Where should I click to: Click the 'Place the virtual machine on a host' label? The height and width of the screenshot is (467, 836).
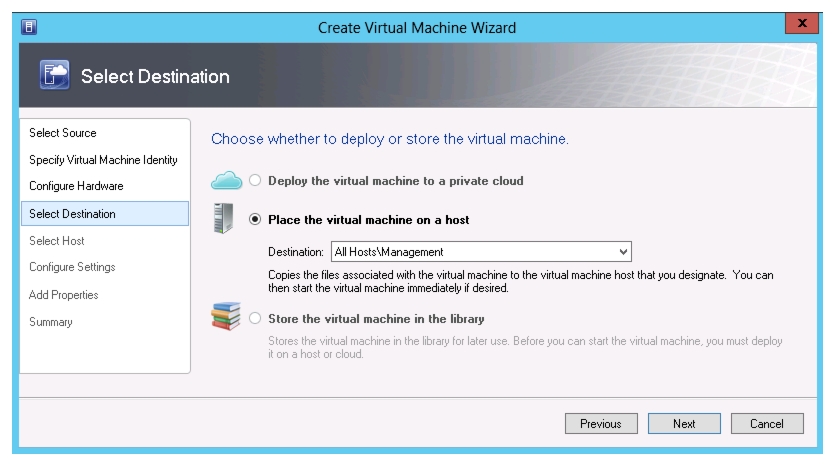[x=368, y=220]
